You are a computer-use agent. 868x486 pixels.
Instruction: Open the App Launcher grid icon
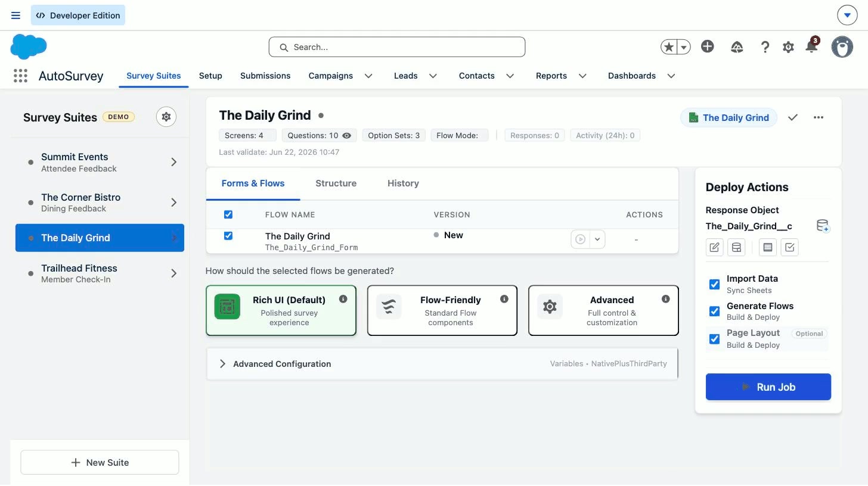pyautogui.click(x=20, y=76)
